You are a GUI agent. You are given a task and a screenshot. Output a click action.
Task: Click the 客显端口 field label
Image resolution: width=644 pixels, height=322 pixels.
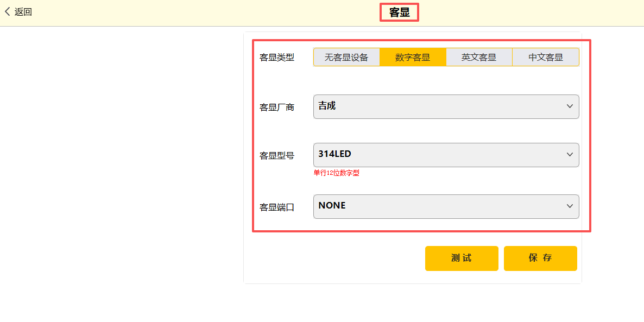[277, 207]
